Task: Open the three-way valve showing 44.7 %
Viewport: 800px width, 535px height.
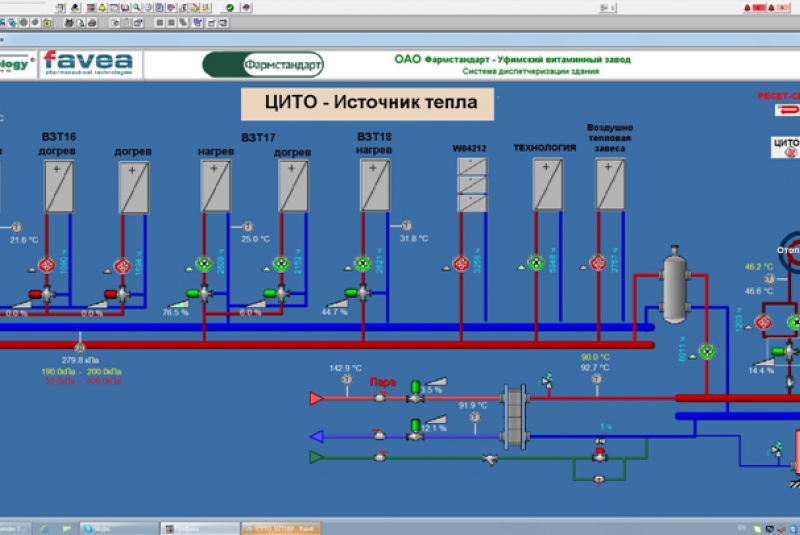Action: [358, 293]
